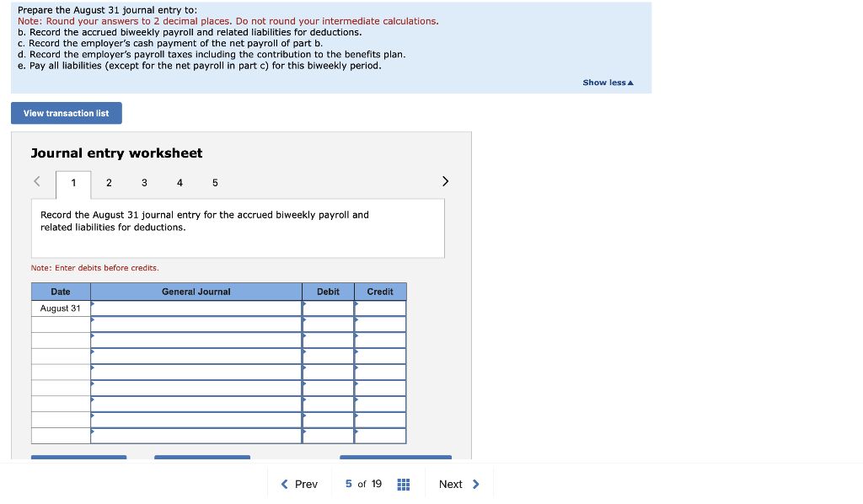Select the sixth row General Journal field

click(x=196, y=389)
